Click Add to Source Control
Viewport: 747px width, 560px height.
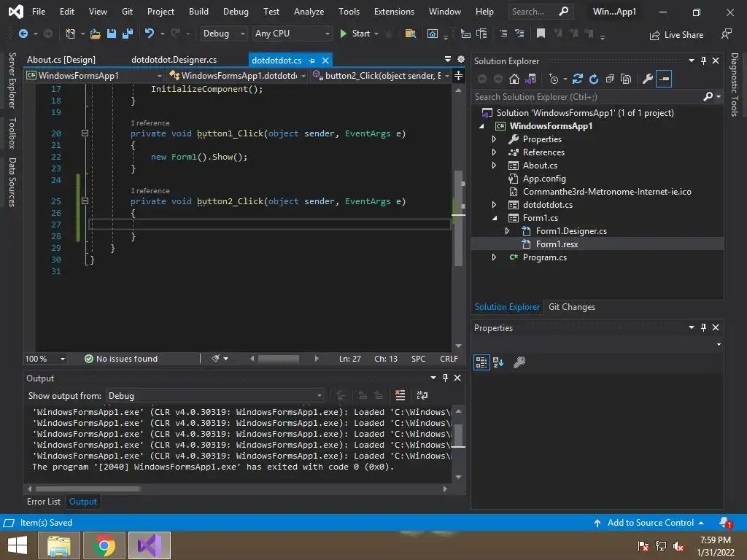[649, 523]
